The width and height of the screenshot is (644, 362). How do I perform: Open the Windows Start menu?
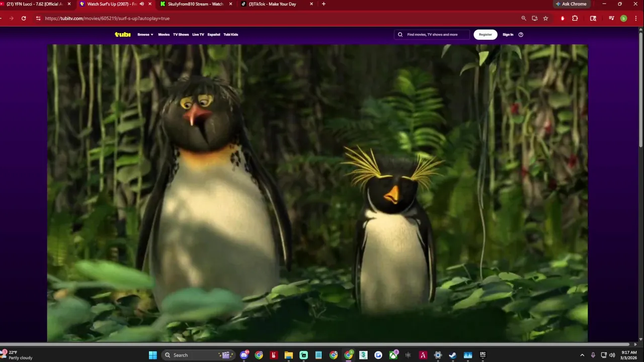[153, 355]
